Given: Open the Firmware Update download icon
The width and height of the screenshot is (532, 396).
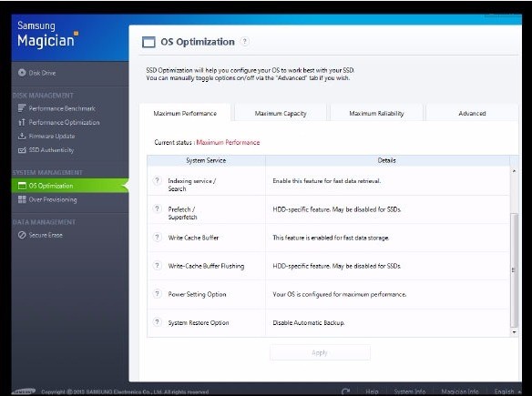Looking at the screenshot, I should coord(22,136).
